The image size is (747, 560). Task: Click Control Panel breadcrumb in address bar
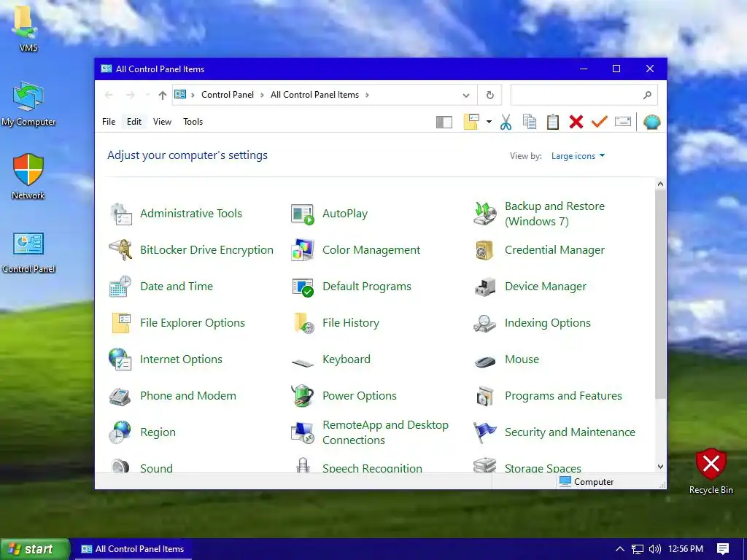pyautogui.click(x=228, y=95)
